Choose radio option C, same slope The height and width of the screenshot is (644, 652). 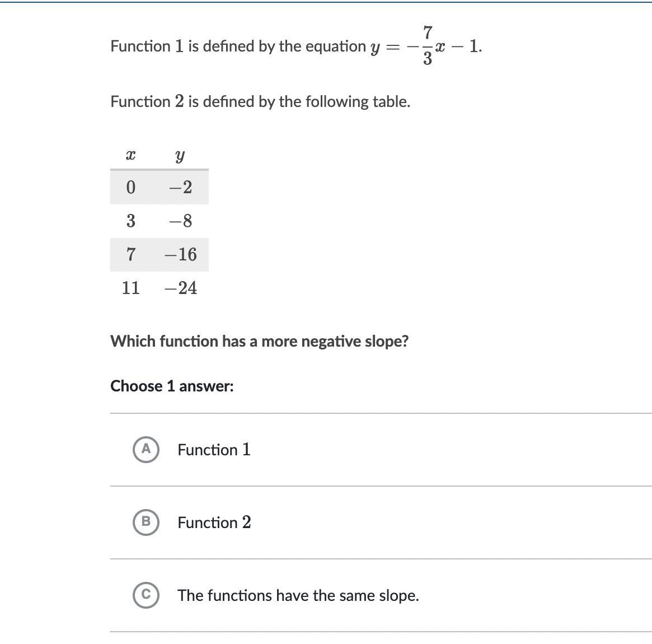146,595
